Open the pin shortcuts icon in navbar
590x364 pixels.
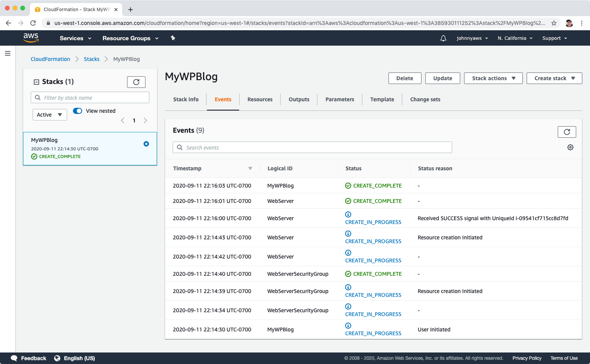point(173,38)
